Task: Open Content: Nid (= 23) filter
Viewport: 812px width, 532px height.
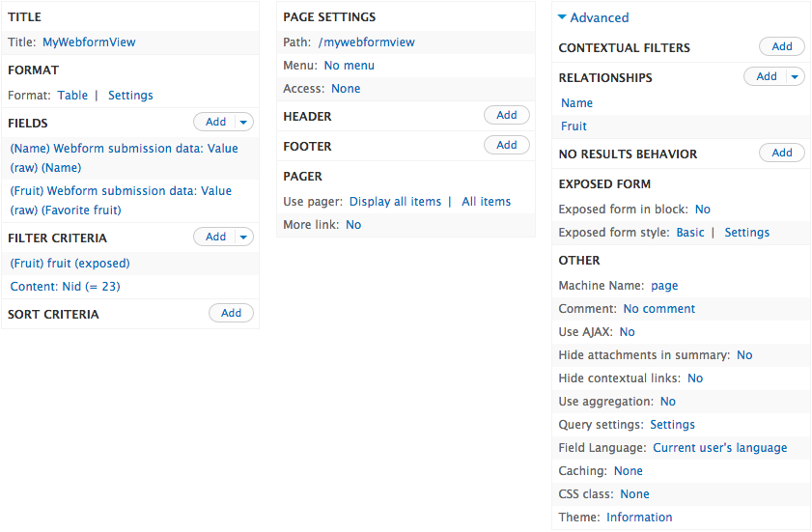Action: click(65, 287)
